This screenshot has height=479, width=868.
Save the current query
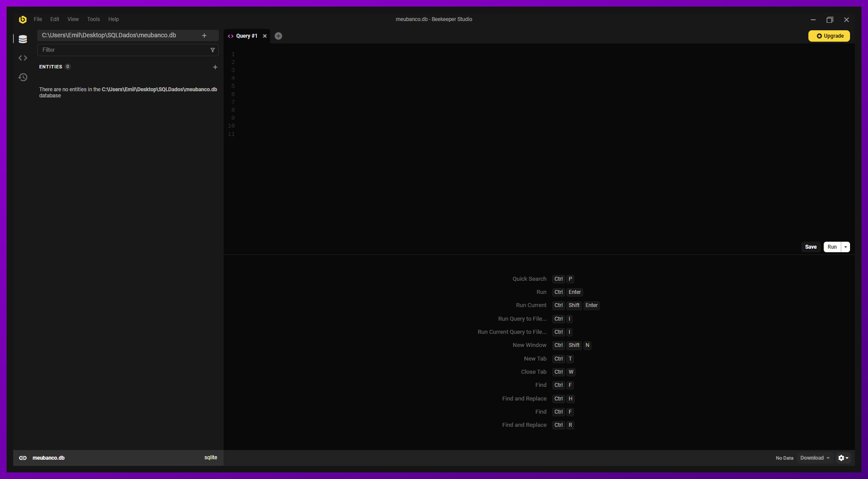(x=811, y=247)
